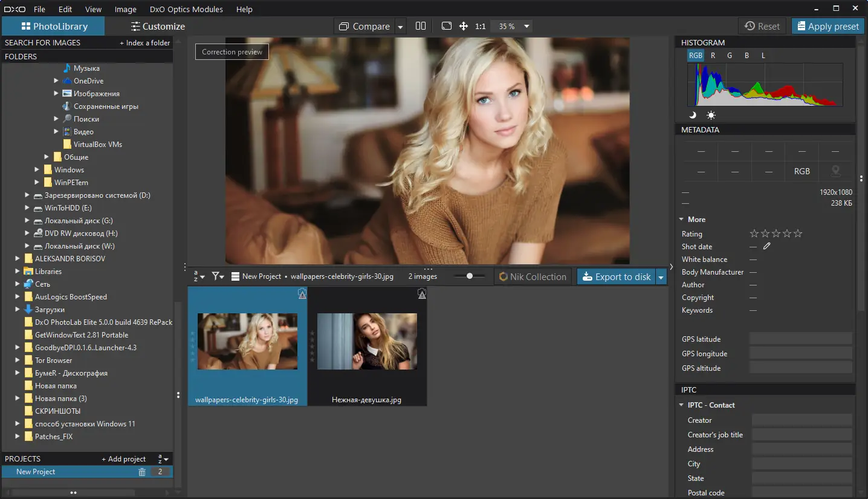
Task: Switch histogram to the R channel
Action: [713, 56]
